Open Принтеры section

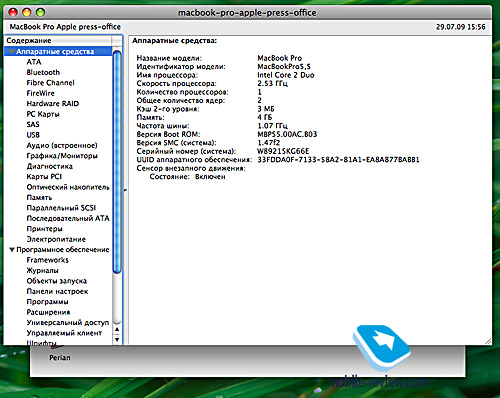45,229
